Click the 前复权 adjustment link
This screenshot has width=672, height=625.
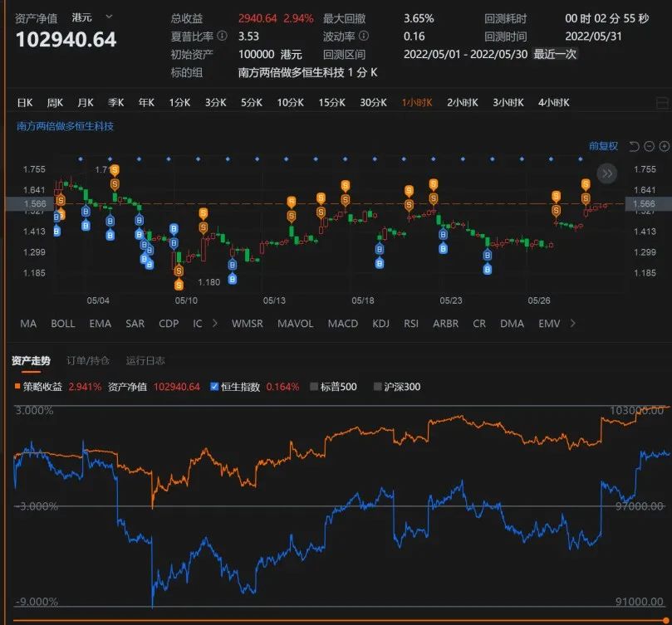pos(602,146)
